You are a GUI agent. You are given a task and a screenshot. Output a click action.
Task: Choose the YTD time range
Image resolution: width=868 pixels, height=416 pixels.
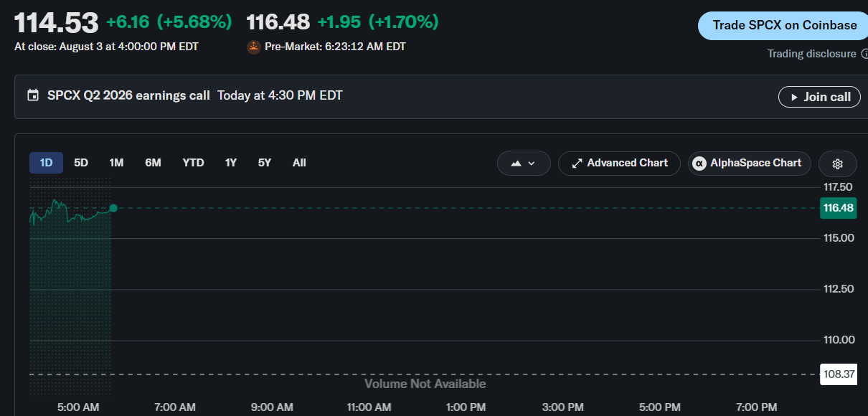pos(193,163)
